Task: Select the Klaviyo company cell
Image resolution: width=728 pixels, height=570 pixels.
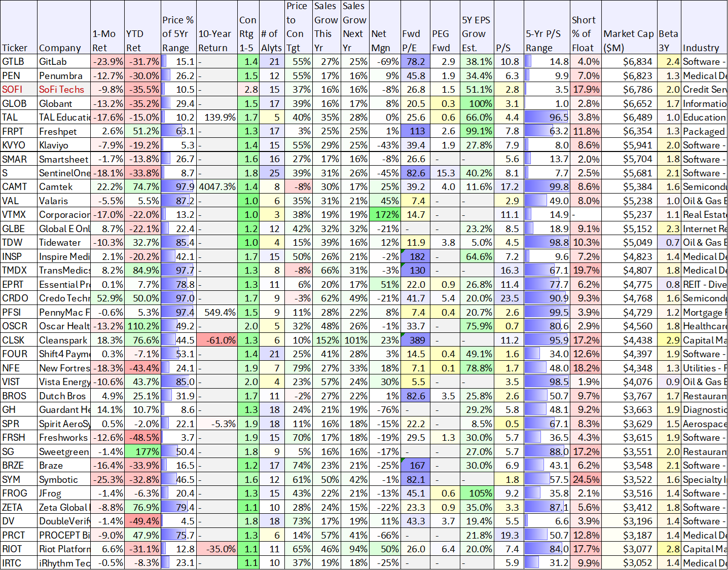Action: tap(64, 145)
